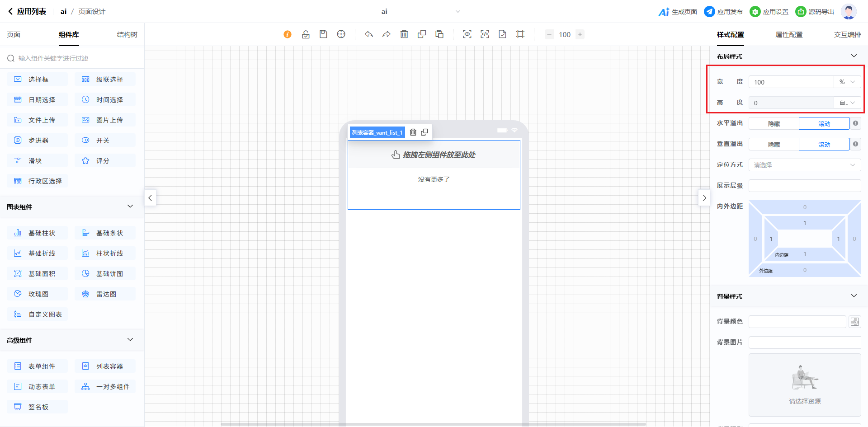Switch to the 属性配置 tab

789,35
